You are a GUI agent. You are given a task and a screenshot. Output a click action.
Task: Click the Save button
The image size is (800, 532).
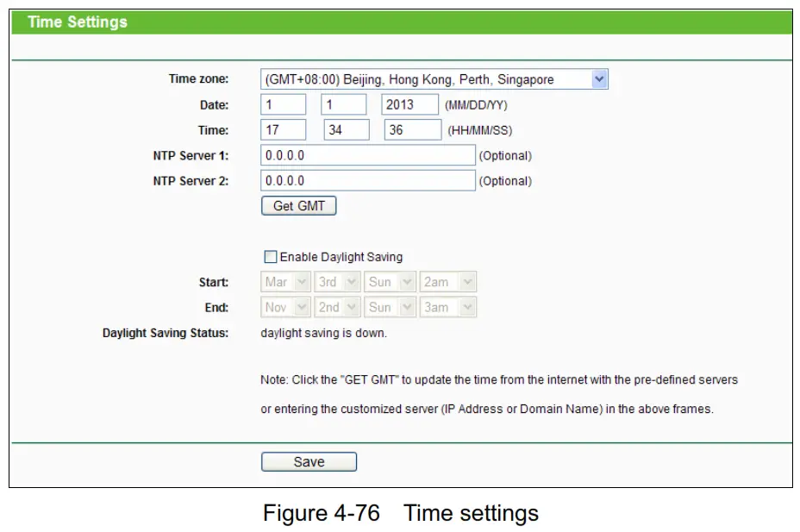point(309,461)
